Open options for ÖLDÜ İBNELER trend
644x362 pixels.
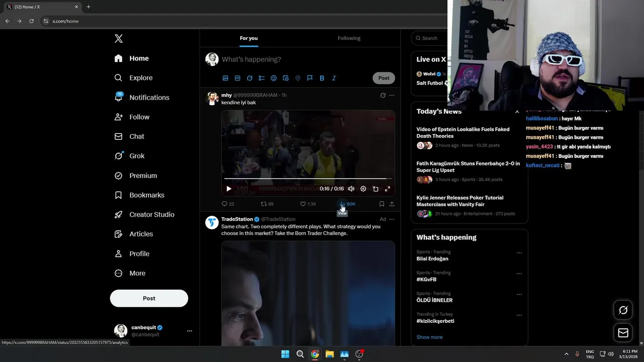click(x=519, y=294)
